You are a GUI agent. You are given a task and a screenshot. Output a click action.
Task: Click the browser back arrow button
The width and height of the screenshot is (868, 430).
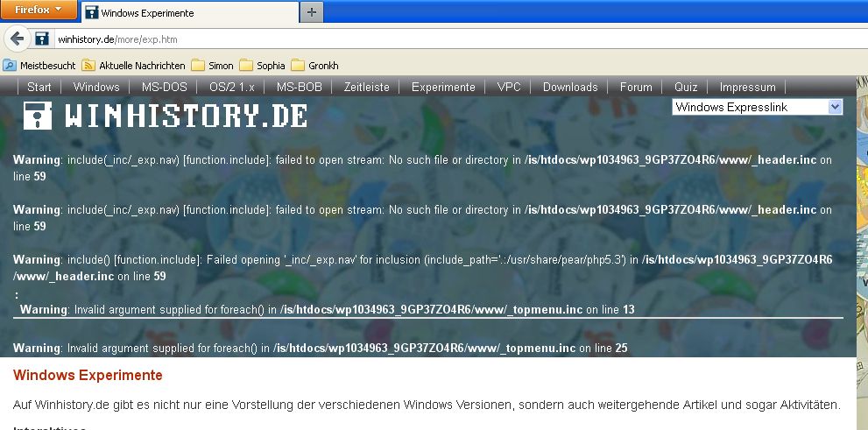17,39
